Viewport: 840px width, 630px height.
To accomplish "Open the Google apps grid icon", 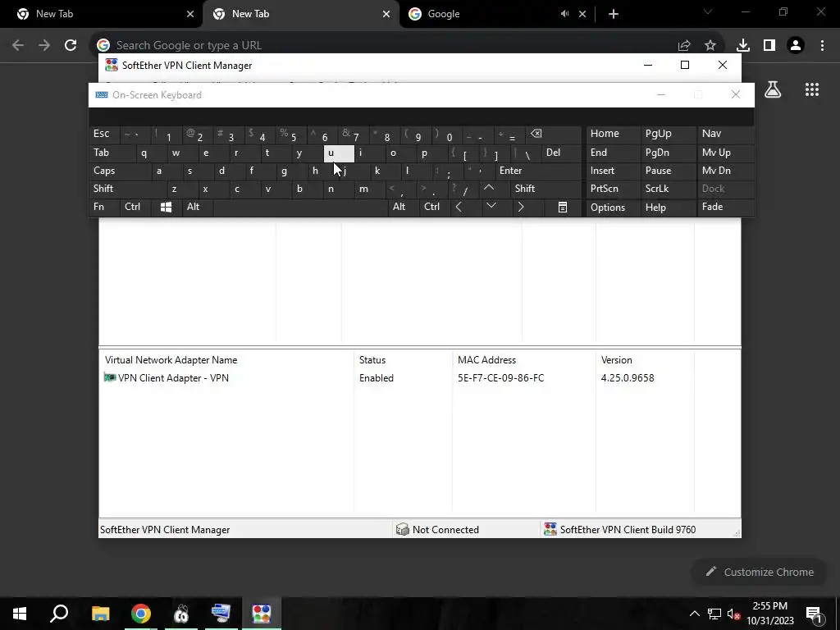I will tap(812, 89).
